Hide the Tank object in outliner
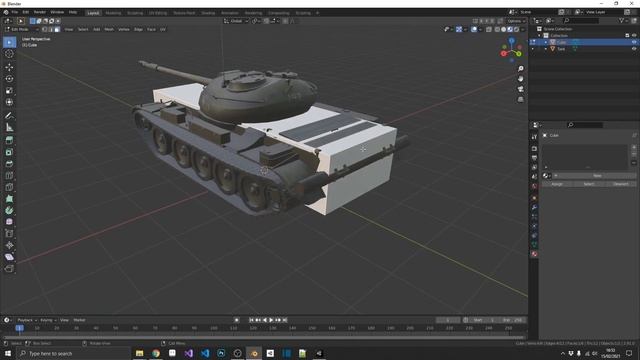Image resolution: width=640 pixels, height=360 pixels. tap(634, 49)
